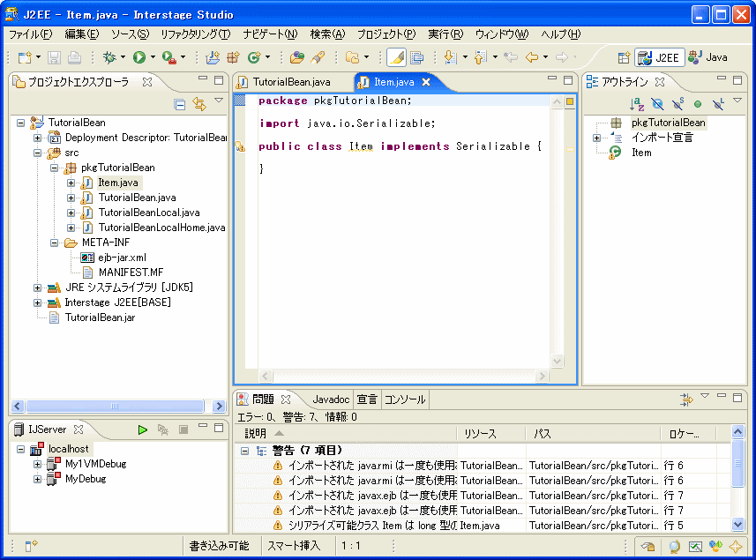Open the ファイル(F) menu
The width and height of the screenshot is (756, 560).
point(30,34)
